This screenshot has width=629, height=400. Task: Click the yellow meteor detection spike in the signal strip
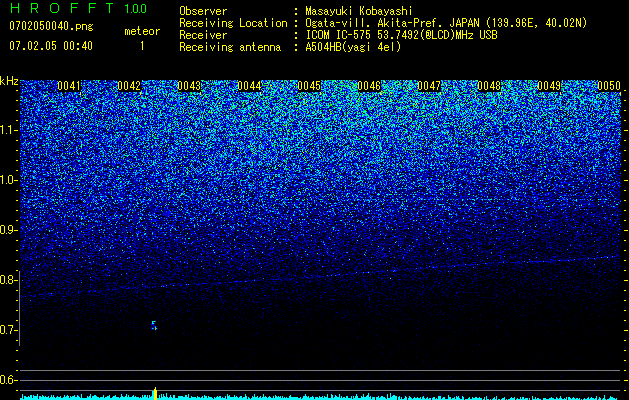(x=155, y=394)
